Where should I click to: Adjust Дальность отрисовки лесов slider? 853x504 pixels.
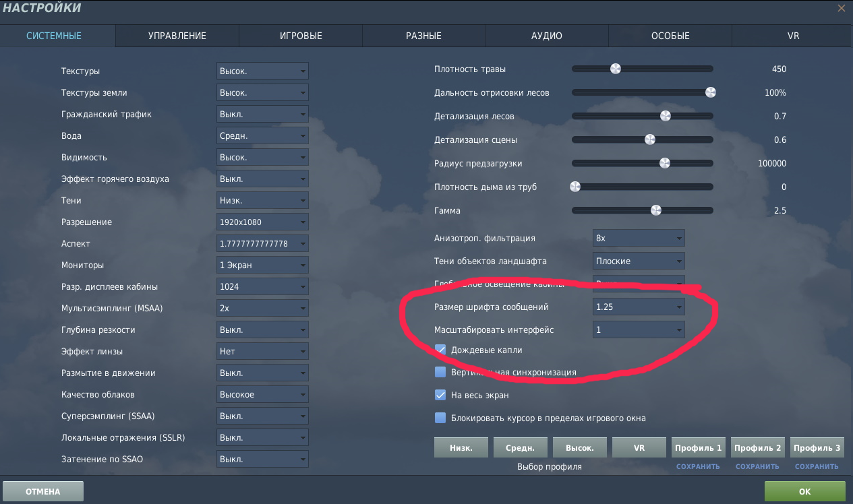coord(642,92)
